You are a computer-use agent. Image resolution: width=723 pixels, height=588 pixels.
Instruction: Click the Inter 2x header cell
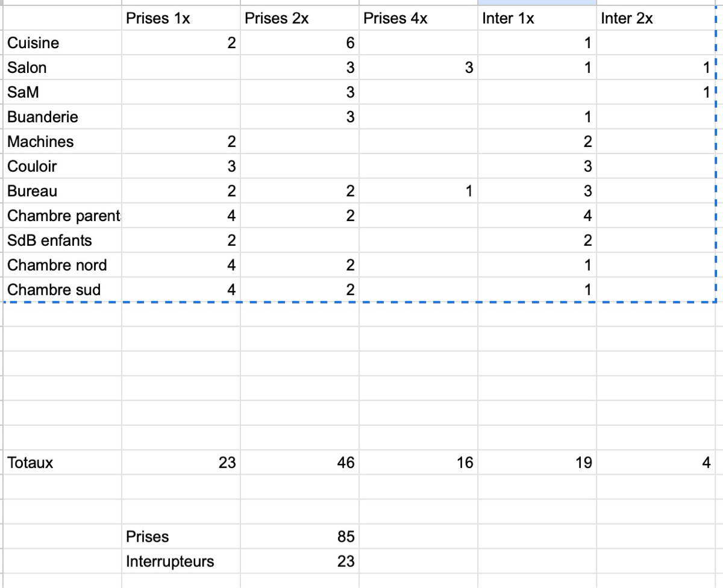[657, 19]
